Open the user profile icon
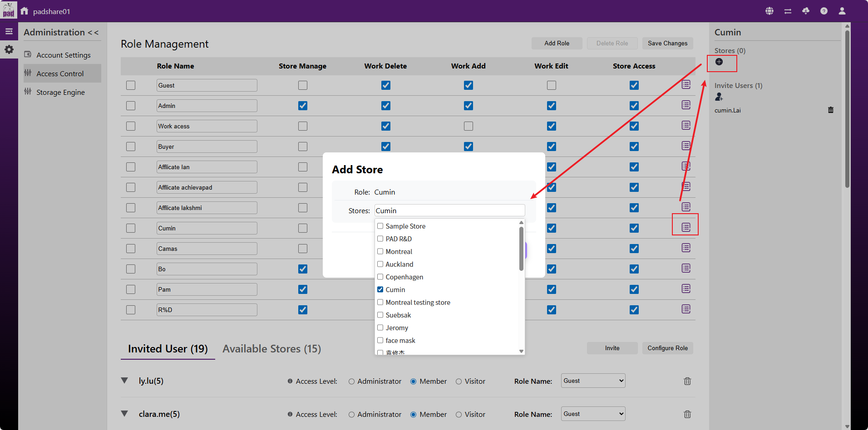Image resolution: width=868 pixels, height=430 pixels. pyautogui.click(x=842, y=11)
